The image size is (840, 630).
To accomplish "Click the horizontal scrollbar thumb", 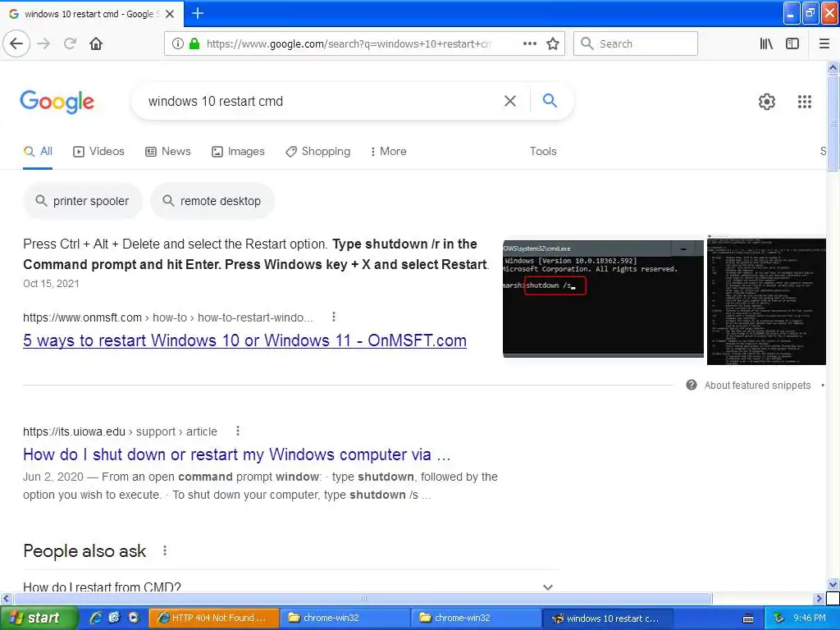I will click(x=363, y=598).
